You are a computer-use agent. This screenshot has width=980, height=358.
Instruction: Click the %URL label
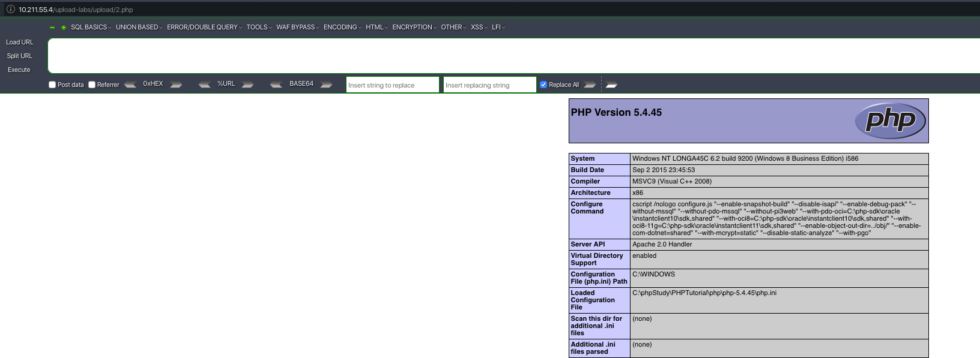pos(226,84)
